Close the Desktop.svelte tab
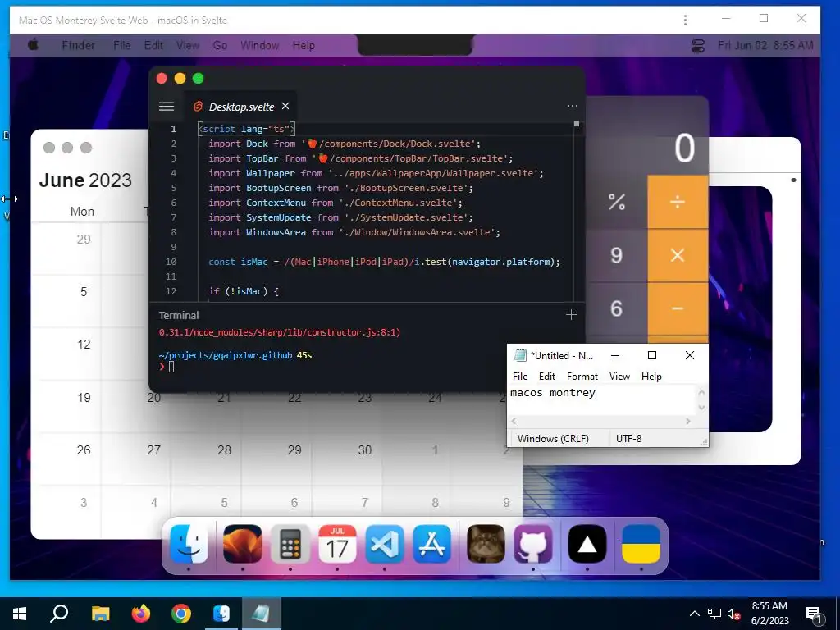This screenshot has width=840, height=630. tap(285, 106)
